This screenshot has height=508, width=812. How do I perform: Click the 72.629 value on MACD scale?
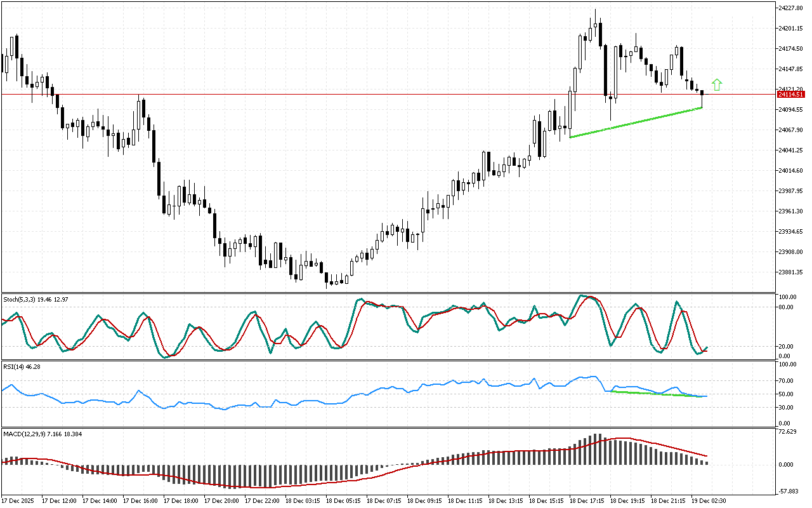pyautogui.click(x=789, y=432)
